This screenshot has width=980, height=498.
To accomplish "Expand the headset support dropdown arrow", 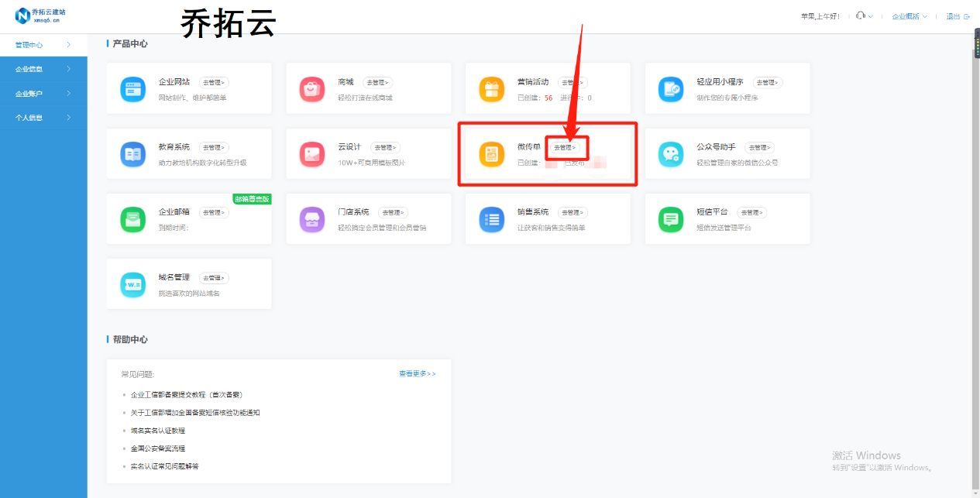I will pos(871,16).
